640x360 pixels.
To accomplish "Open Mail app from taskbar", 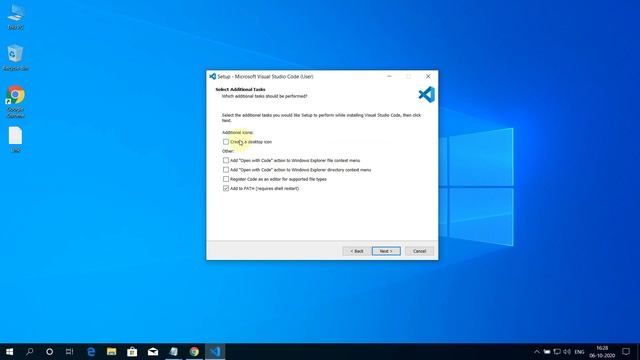I will 153,351.
